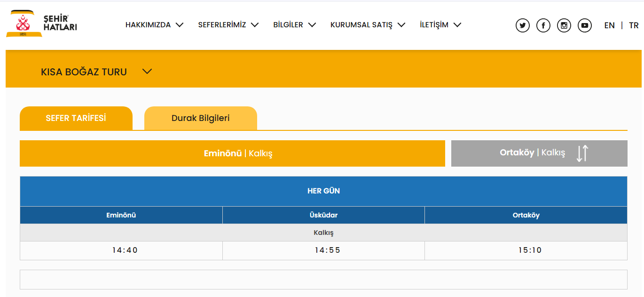This screenshot has height=297, width=644.
Task: Open the BİLGİLER dropdown menu
Action: point(294,25)
